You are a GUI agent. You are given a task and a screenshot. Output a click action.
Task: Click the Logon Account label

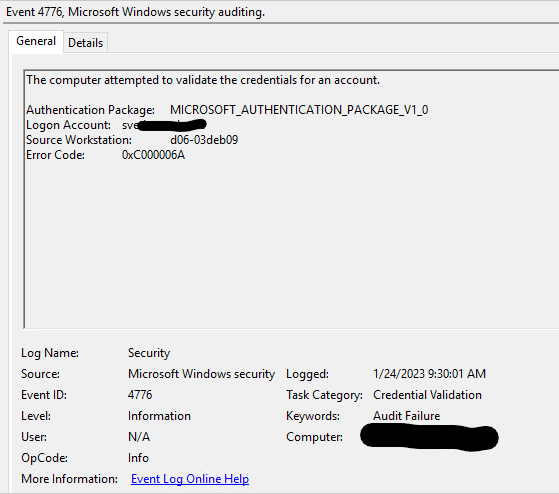coord(68,125)
